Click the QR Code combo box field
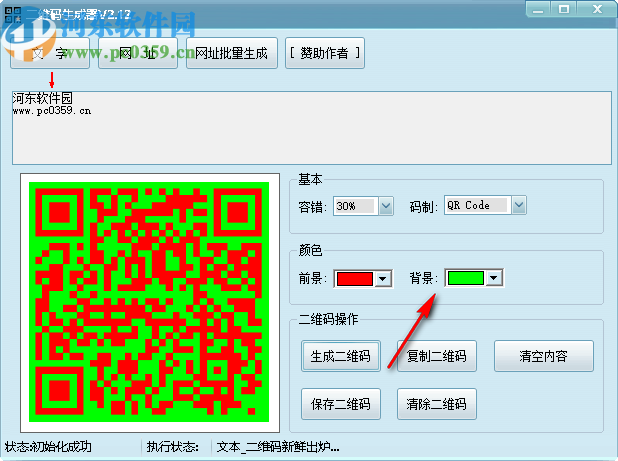 click(478, 205)
